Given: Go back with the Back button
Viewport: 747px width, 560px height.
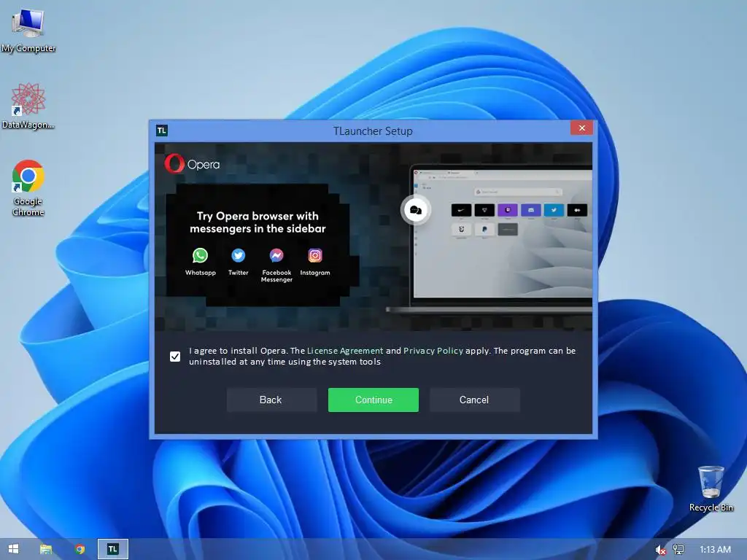Looking at the screenshot, I should 271,400.
